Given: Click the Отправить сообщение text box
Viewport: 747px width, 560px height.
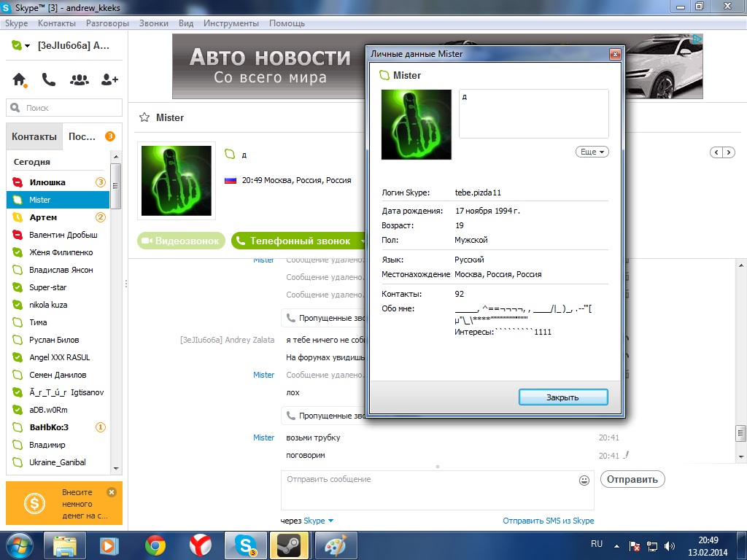Looking at the screenshot, I should coord(438,491).
